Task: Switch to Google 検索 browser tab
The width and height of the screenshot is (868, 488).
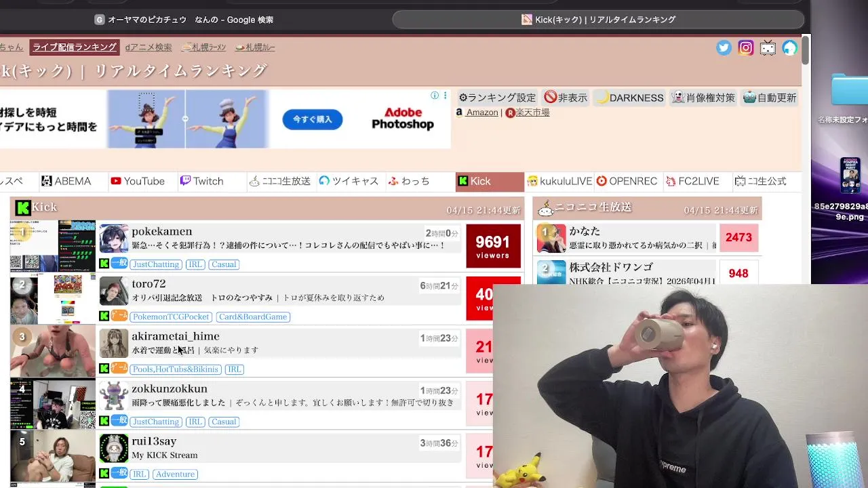Action: [x=184, y=20]
